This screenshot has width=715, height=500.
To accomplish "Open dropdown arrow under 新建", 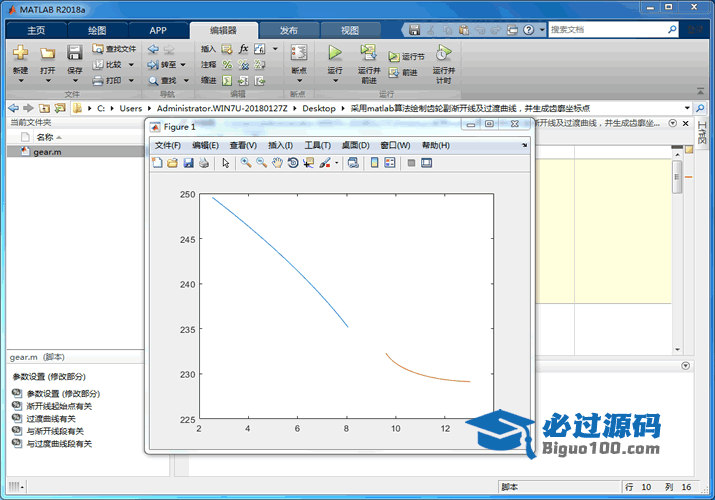I will [21, 81].
